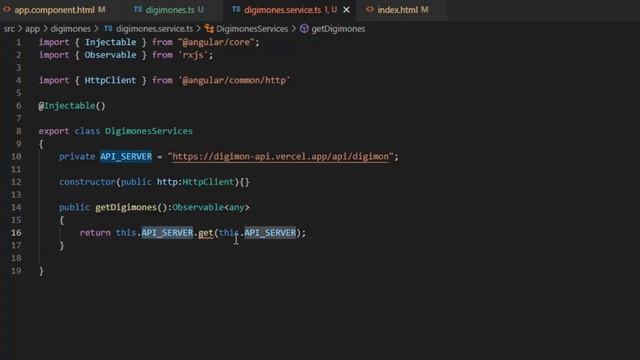Click line number 16 in gutter

(x=16, y=233)
